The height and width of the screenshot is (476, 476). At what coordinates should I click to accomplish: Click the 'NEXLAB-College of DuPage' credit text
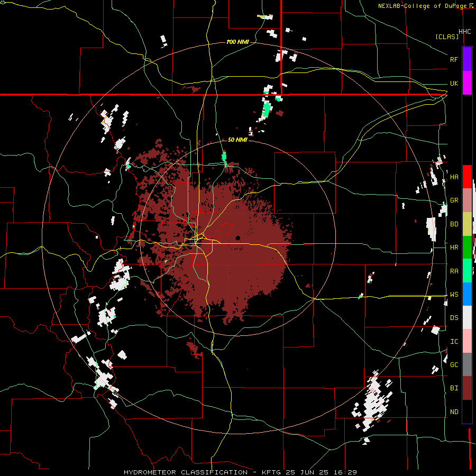click(422, 6)
